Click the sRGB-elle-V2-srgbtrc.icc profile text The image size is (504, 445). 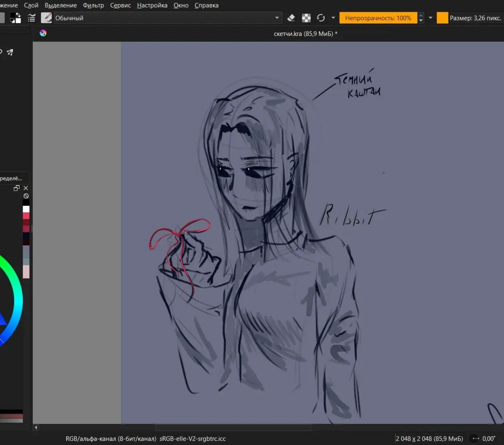(193, 439)
